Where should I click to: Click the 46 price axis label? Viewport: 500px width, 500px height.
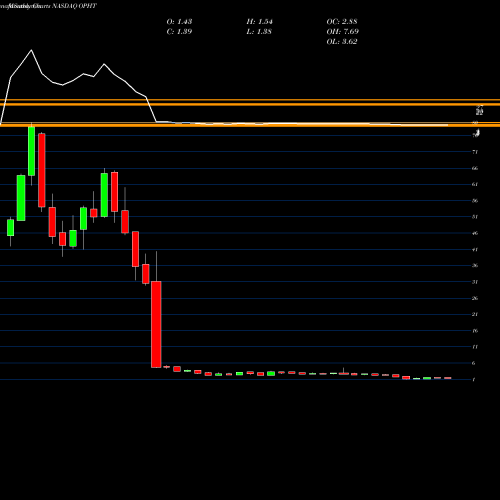coord(475,233)
